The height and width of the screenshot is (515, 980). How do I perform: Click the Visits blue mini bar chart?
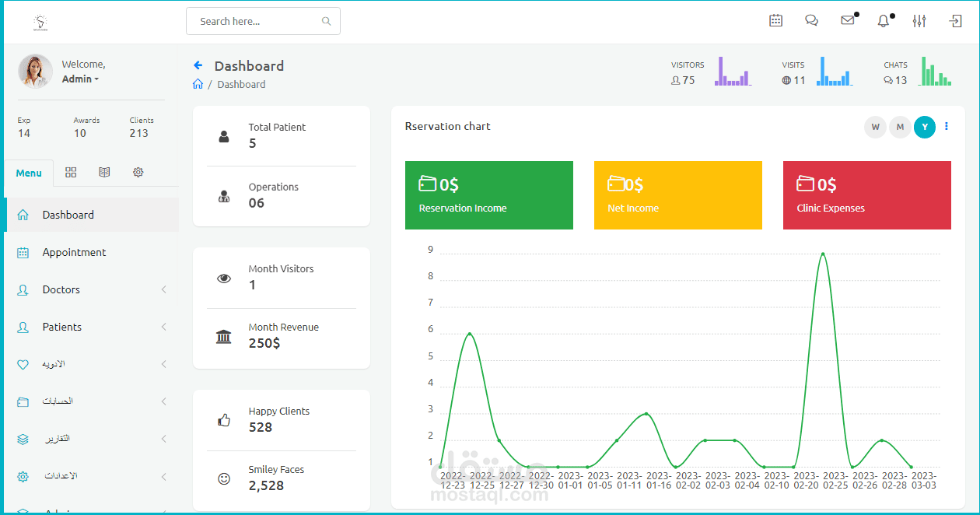tap(834, 71)
